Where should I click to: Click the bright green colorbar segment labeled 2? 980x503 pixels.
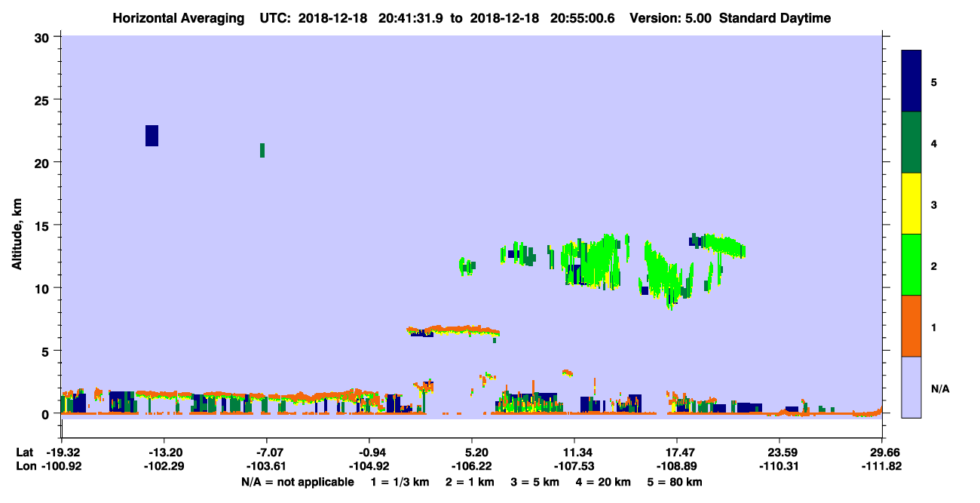click(x=911, y=265)
